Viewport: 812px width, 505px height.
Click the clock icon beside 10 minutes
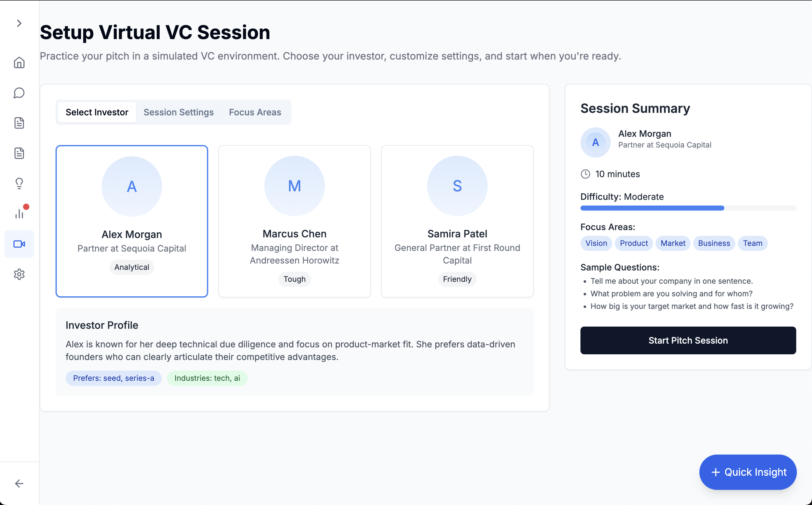[585, 174]
